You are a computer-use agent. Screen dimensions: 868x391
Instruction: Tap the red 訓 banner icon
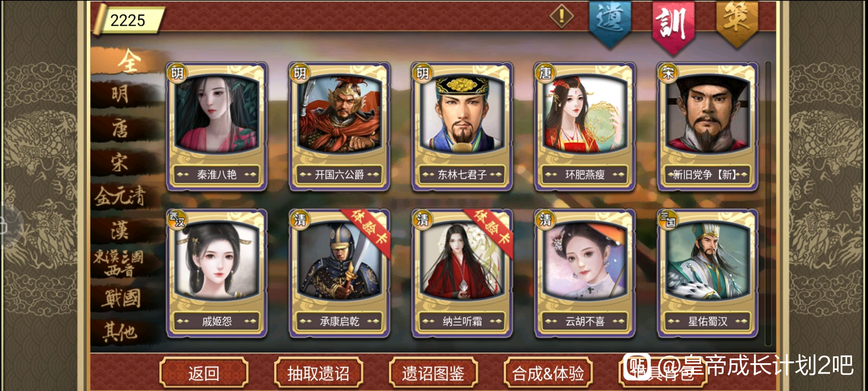pos(673,26)
